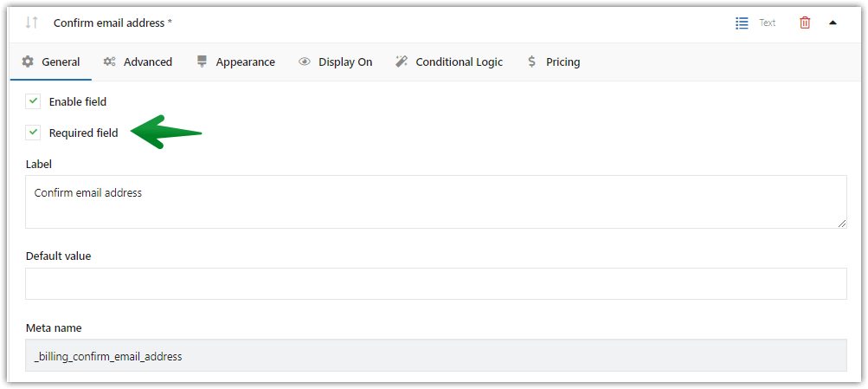
Task: Click the sort drag handle arrows icon
Action: point(32,23)
